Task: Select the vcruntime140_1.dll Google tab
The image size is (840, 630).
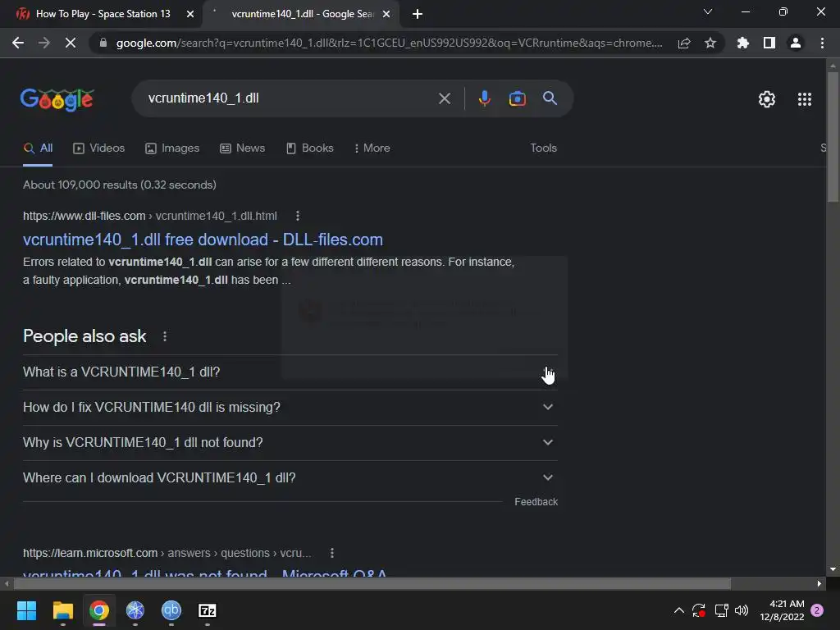Action: click(300, 14)
